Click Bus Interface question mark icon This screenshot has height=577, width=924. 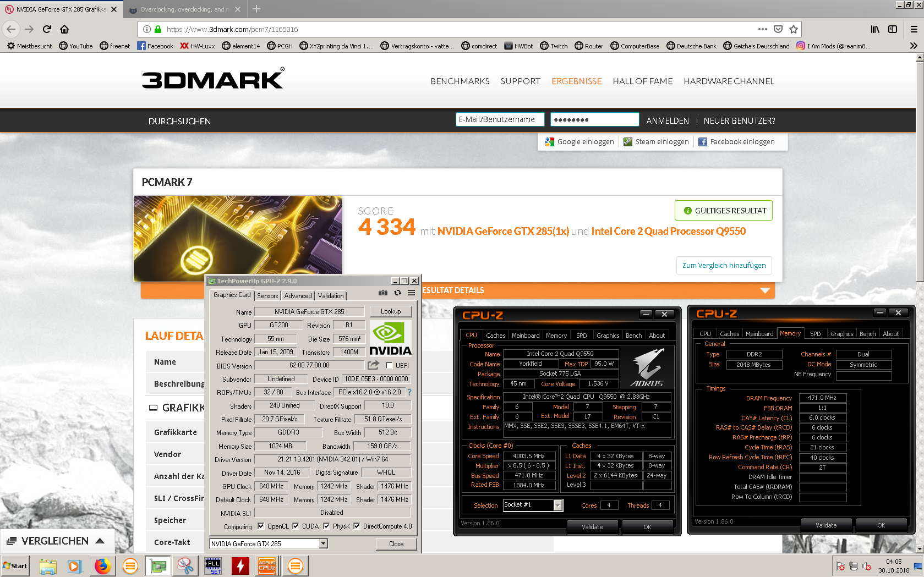tap(409, 392)
